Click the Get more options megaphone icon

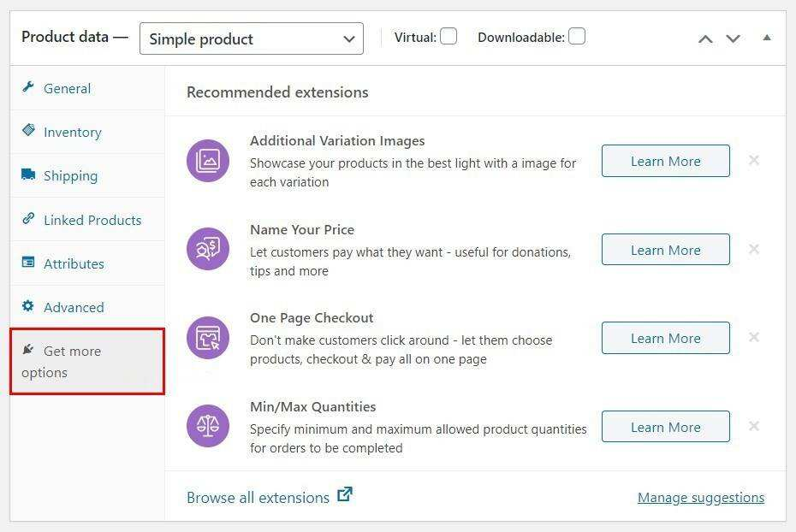tap(27, 350)
